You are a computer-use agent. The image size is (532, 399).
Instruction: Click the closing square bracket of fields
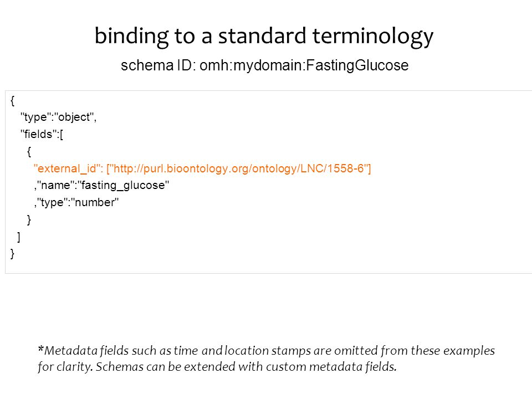tap(19, 237)
